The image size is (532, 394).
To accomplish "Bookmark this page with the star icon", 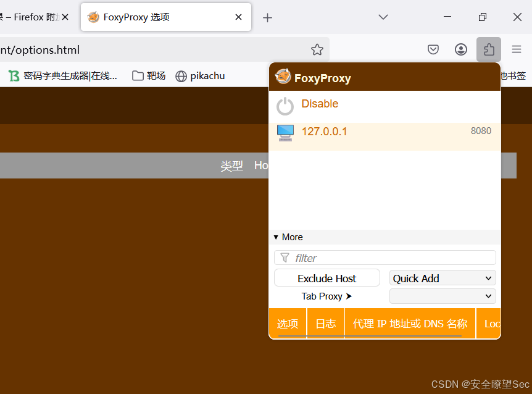I will (317, 49).
